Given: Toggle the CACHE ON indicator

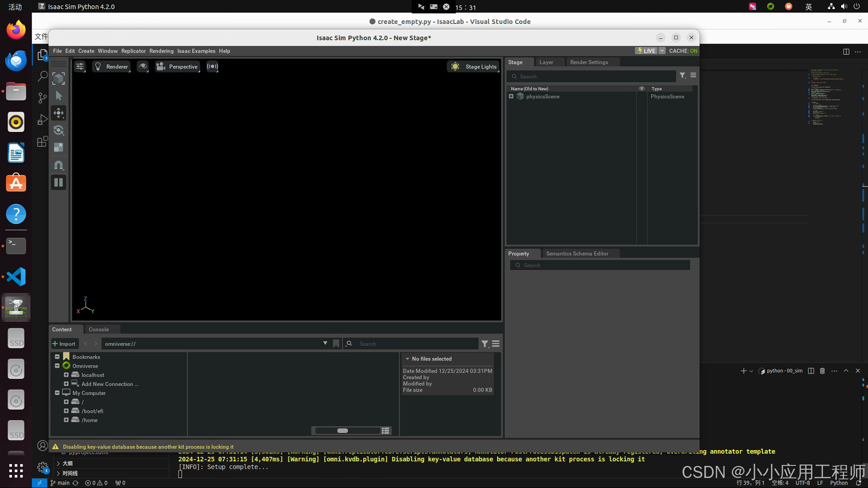Looking at the screenshot, I should click(x=683, y=51).
